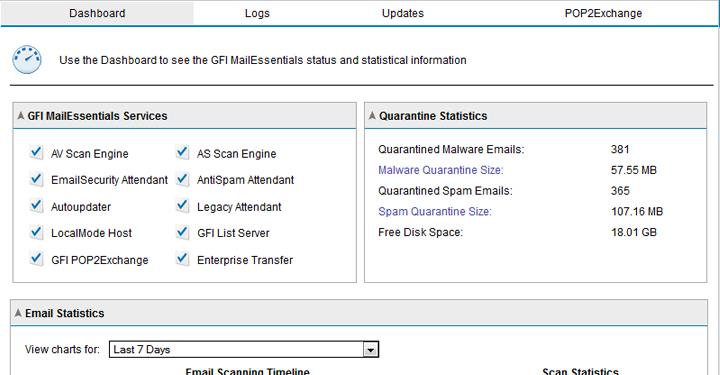Click the AV Scan Engine checkmark icon
This screenshot has height=375, width=720.
pos(36,152)
